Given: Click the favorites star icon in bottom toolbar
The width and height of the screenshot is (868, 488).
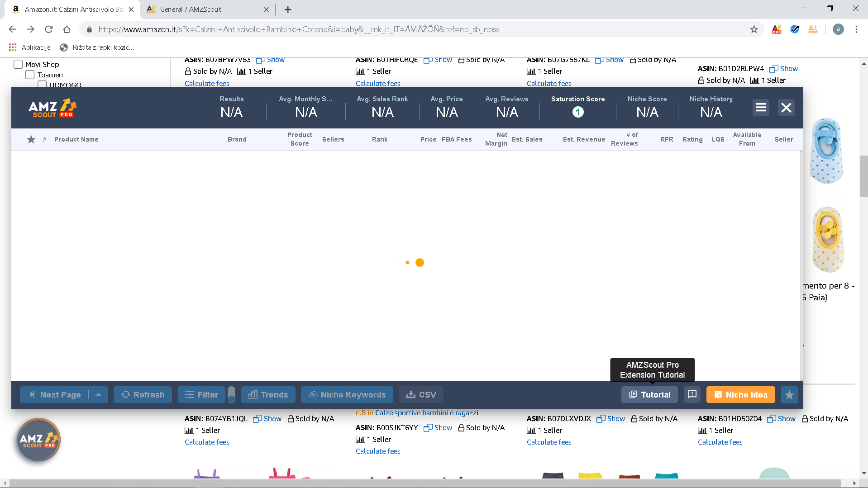Looking at the screenshot, I should (x=789, y=395).
